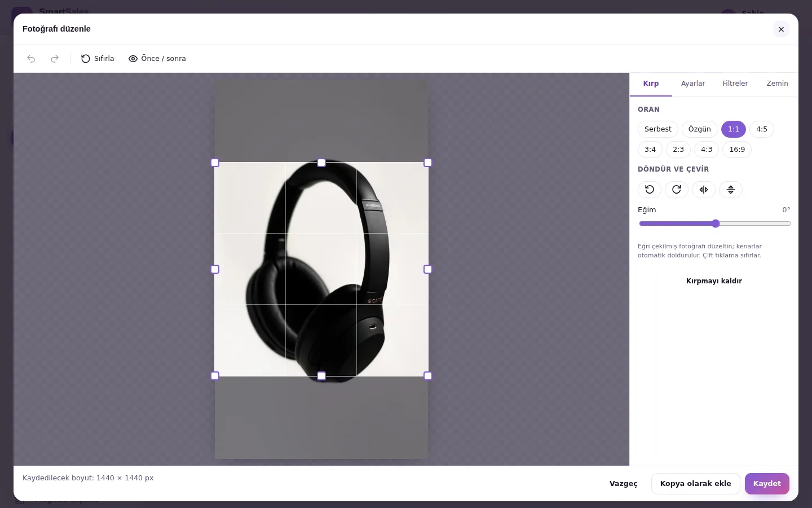
Task: Save changes with the Kaydet button
Action: coord(767,484)
